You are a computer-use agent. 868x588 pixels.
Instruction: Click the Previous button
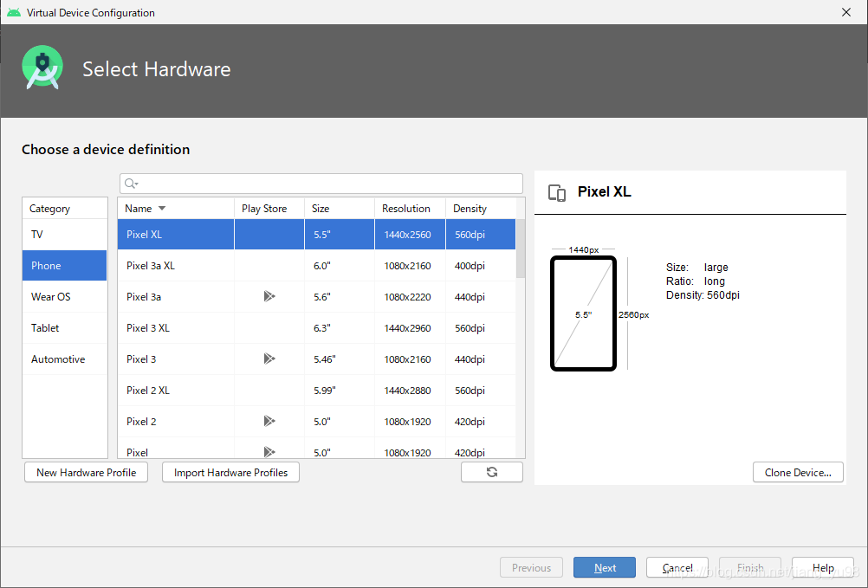(531, 567)
